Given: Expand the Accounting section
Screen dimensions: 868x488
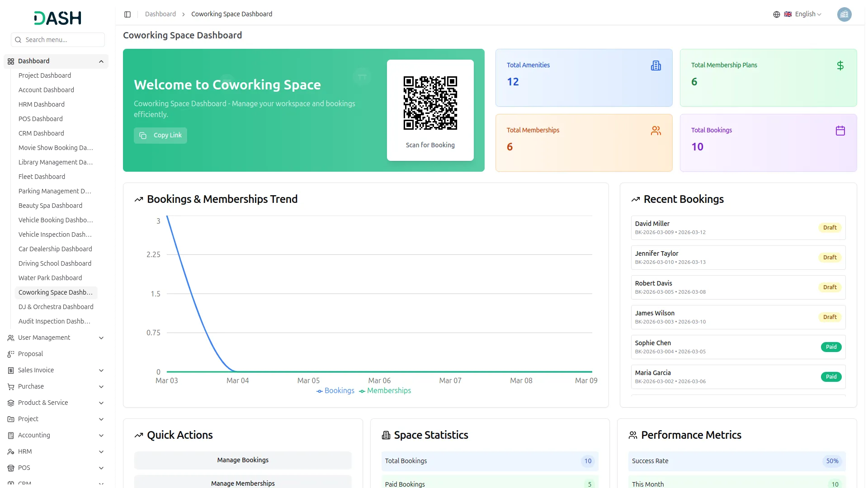Looking at the screenshot, I should (56, 435).
